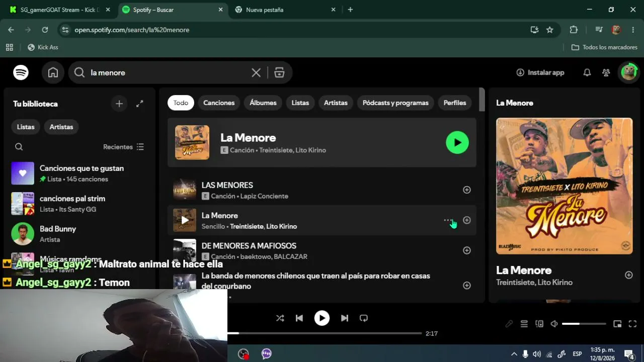
Task: Open Lapiz Conciente artist link
Action: pos(264,196)
